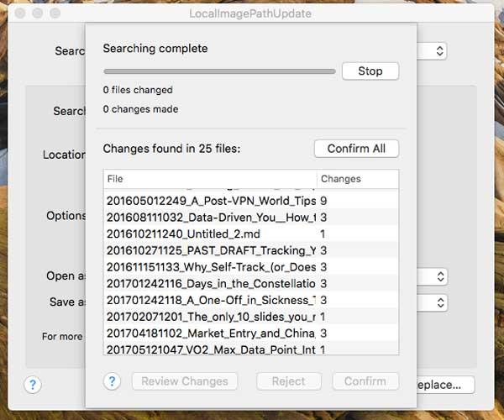Sort by the File column header
Image resolution: width=504 pixels, height=420 pixels.
pos(210,179)
